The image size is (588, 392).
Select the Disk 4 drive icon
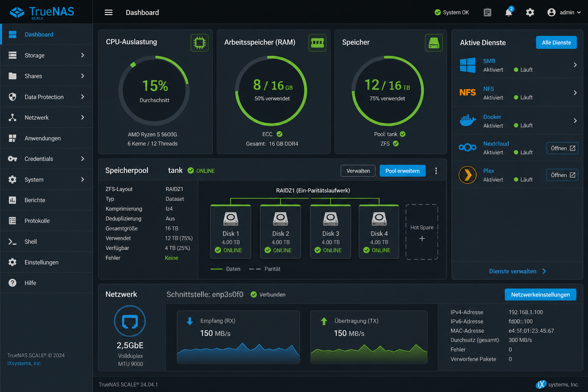pos(379,219)
